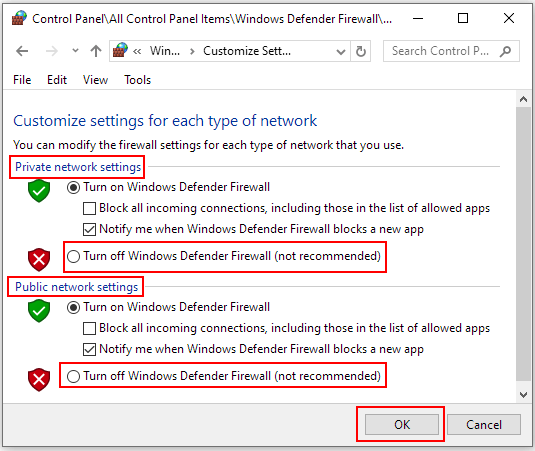Select Turn off firewall for Public network
This screenshot has width=535, height=451.
coord(73,376)
